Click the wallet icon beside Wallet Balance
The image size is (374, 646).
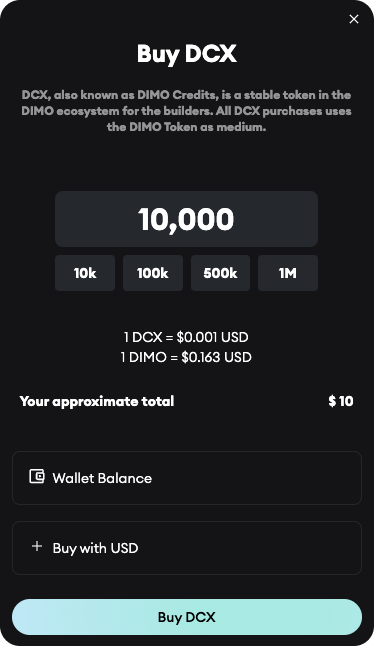pyautogui.click(x=37, y=476)
